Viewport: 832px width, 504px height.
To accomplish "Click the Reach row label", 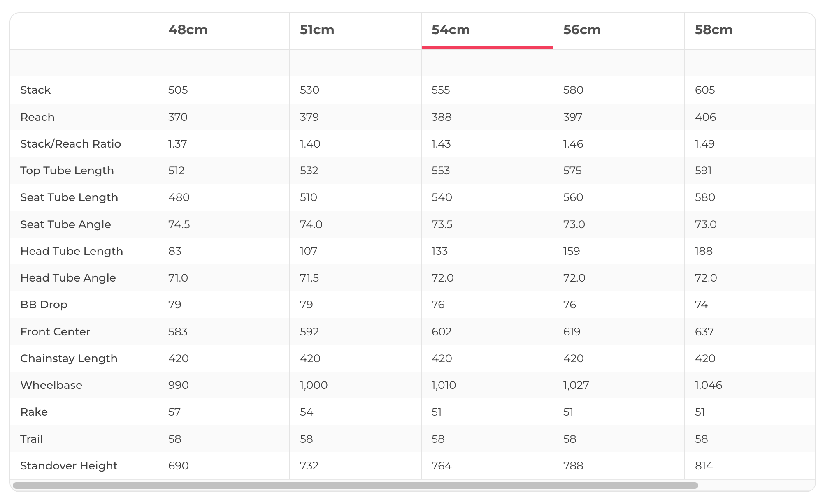I will point(37,117).
